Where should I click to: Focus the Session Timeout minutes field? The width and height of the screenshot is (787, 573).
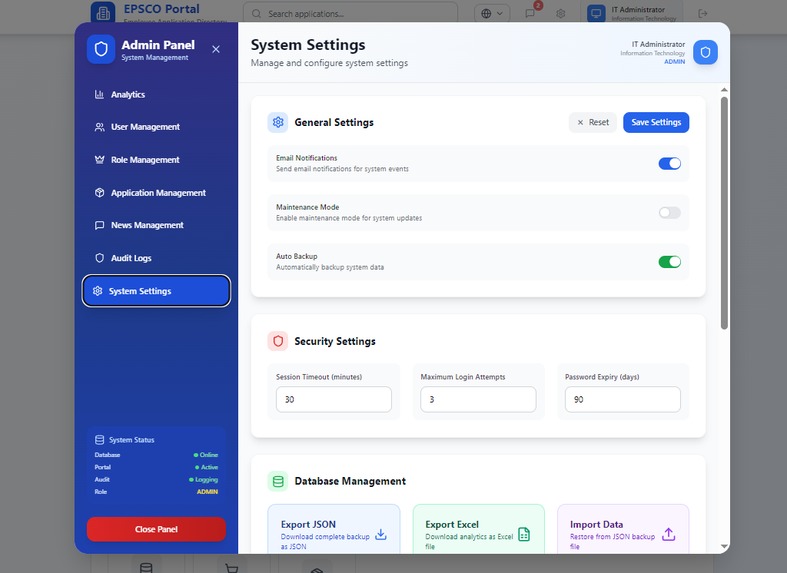[x=334, y=399]
